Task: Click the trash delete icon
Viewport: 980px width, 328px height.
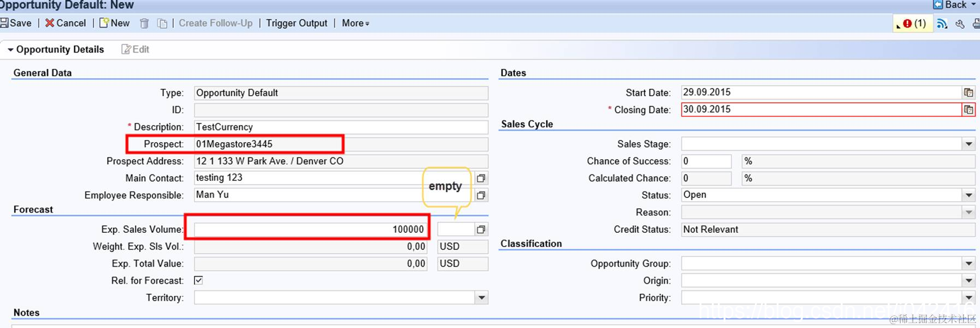Action: (x=144, y=24)
